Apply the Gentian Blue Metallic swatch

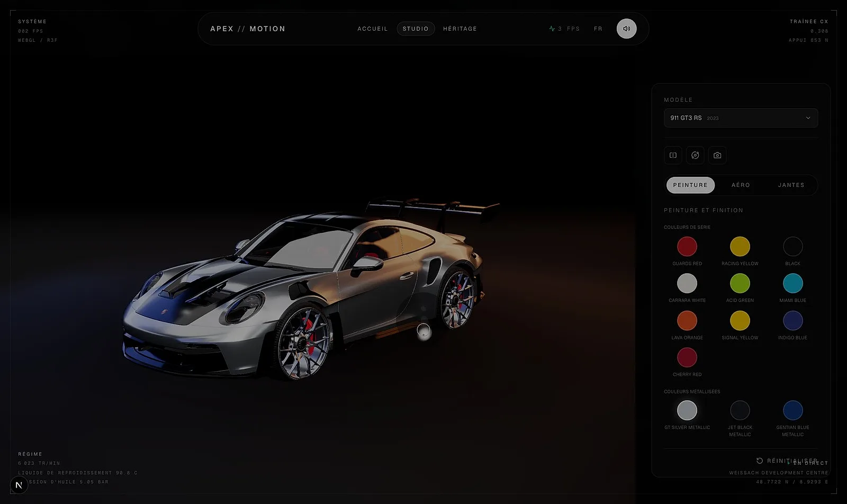(793, 410)
